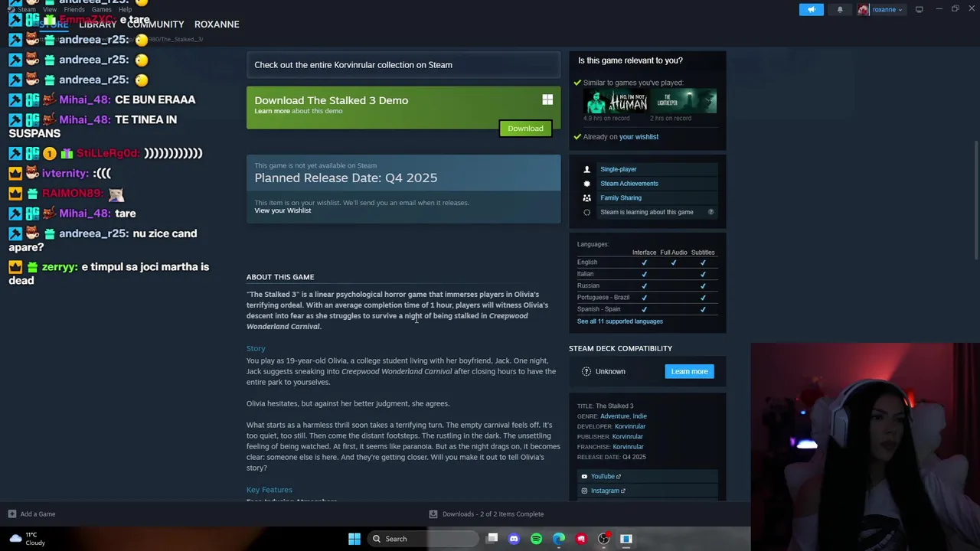
Task: Click the Story section heading
Action: pos(256,349)
